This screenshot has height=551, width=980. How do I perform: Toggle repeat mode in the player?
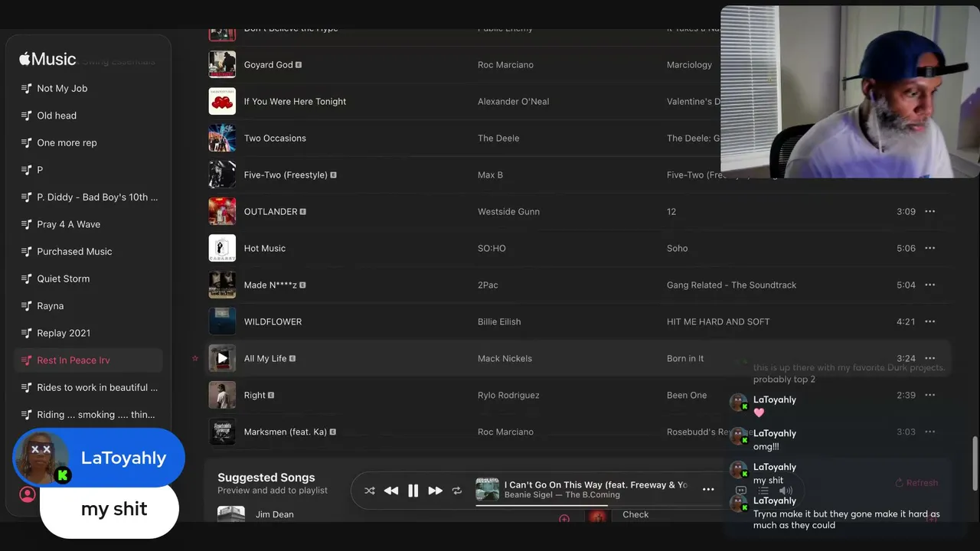coord(457,491)
